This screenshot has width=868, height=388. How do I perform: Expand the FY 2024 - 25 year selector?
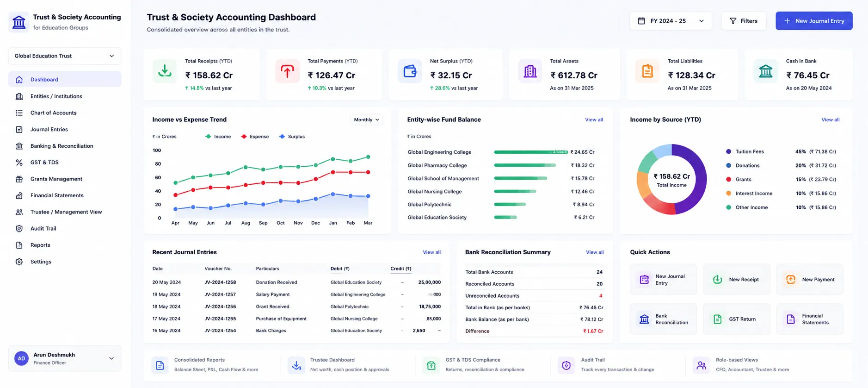coord(671,21)
